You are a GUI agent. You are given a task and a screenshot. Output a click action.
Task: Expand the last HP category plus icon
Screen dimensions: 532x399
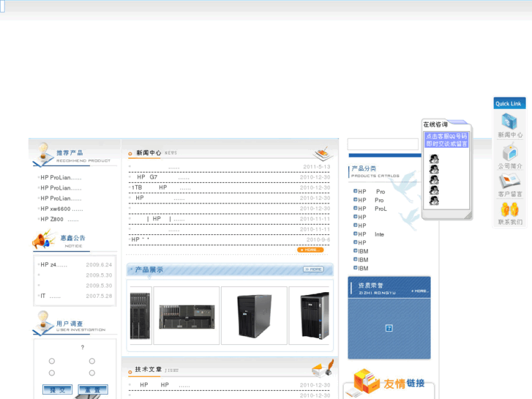[355, 242]
